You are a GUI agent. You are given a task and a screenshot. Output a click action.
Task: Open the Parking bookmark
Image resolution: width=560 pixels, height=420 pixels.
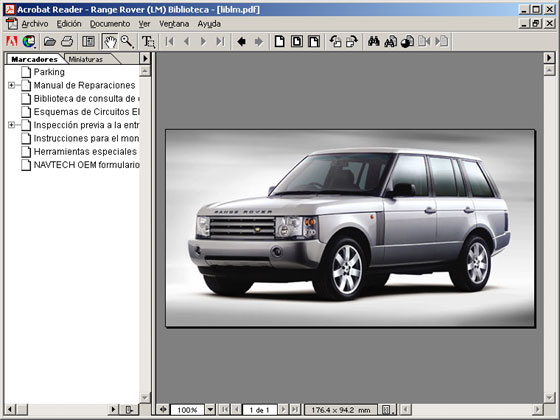point(49,72)
